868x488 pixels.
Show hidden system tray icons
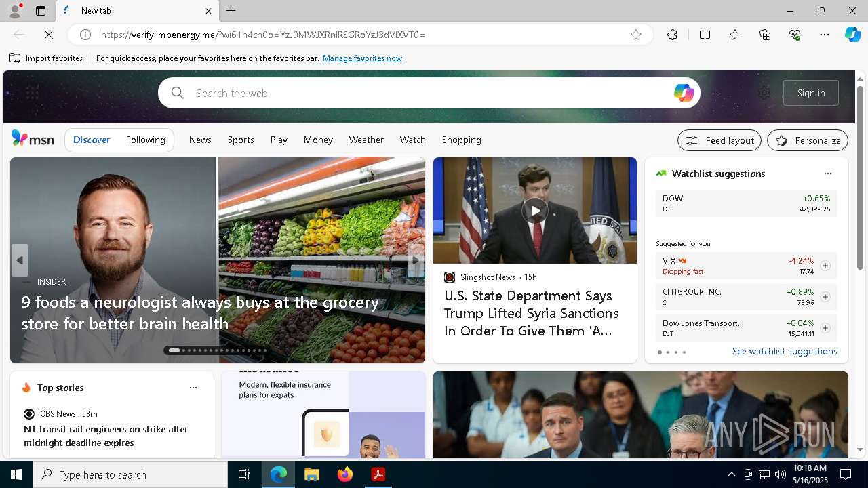click(731, 474)
